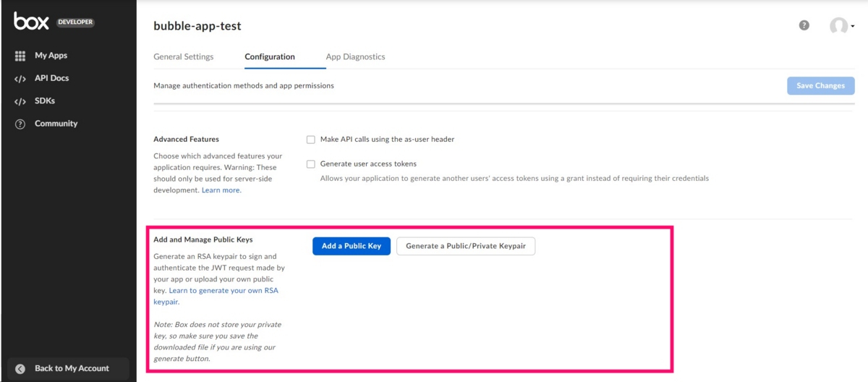Click the DEVELOPER badge next to logo

click(75, 22)
